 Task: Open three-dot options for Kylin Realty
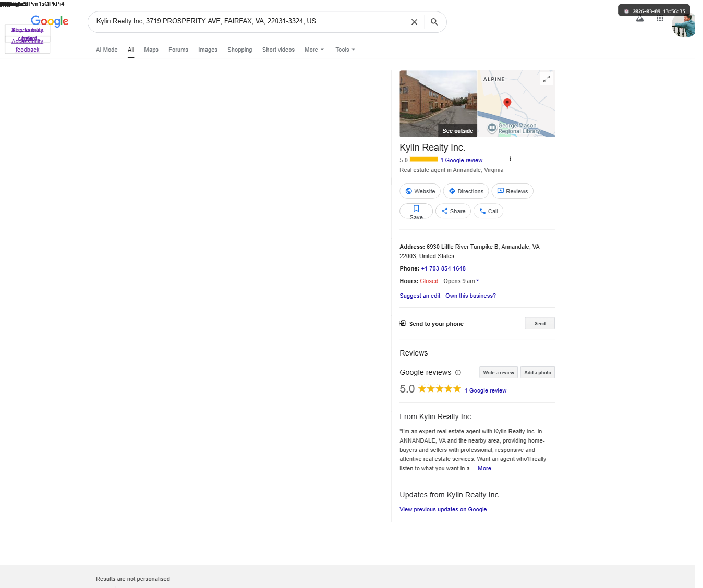pyautogui.click(x=510, y=159)
